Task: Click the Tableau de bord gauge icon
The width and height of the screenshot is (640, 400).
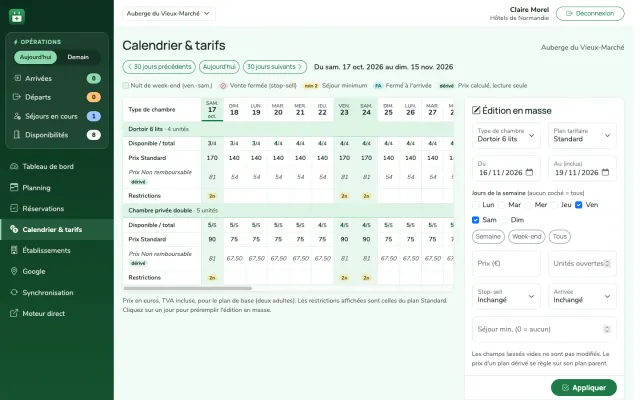Action: pyautogui.click(x=14, y=166)
